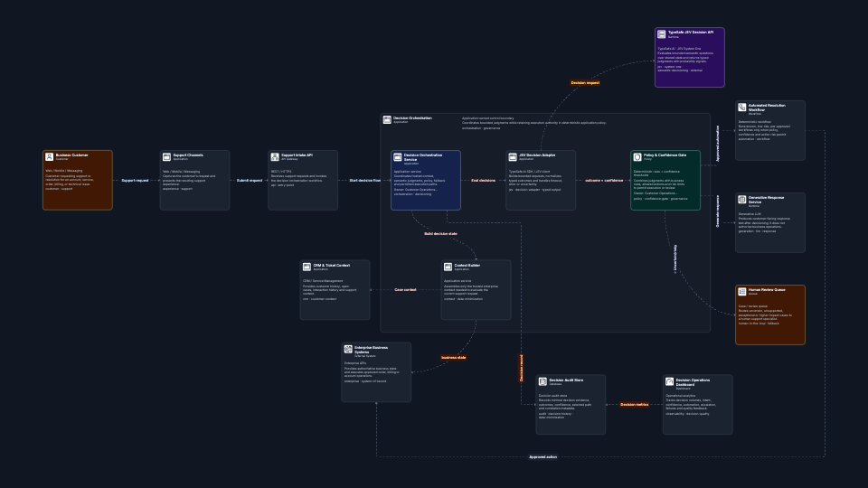Click the Generative Response Service icon
This screenshot has height=488, width=868.
click(x=741, y=200)
